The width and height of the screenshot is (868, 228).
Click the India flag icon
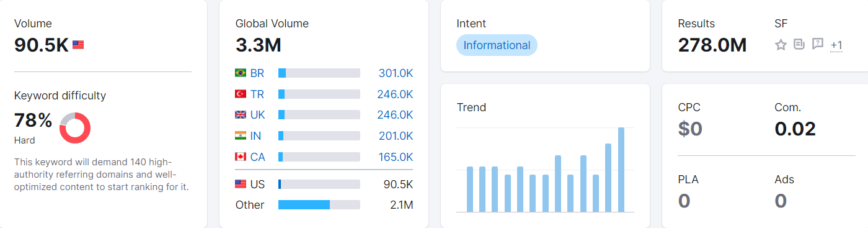pos(241,135)
